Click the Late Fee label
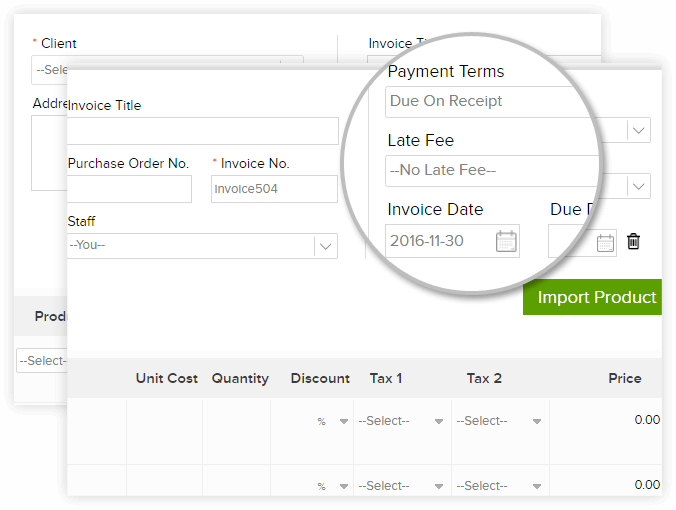The height and width of the screenshot is (510, 676). tap(421, 140)
